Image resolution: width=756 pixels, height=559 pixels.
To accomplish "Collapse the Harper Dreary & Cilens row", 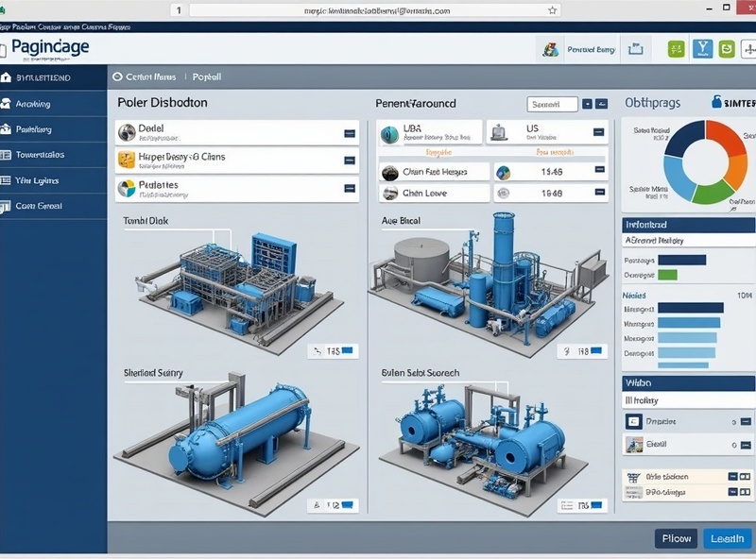I will click(x=350, y=160).
